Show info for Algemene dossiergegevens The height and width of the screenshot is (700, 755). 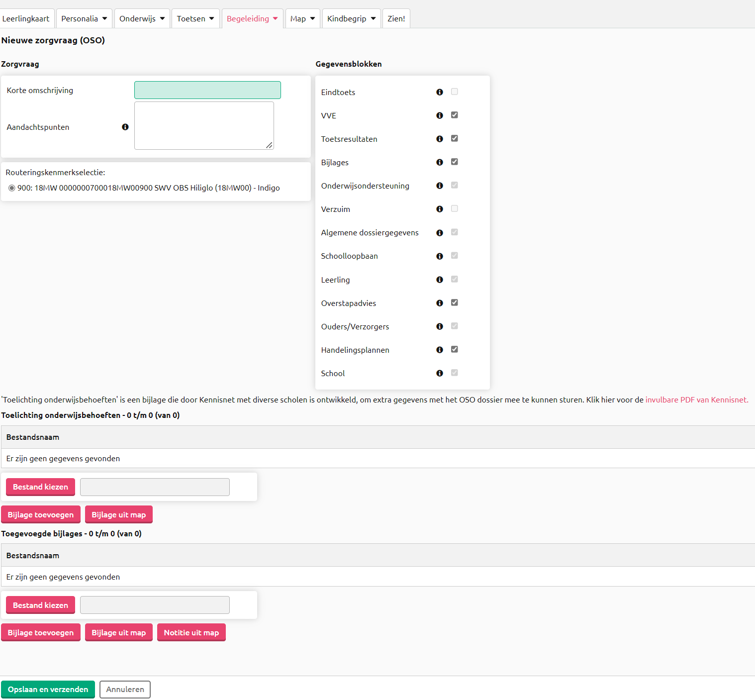pos(440,233)
